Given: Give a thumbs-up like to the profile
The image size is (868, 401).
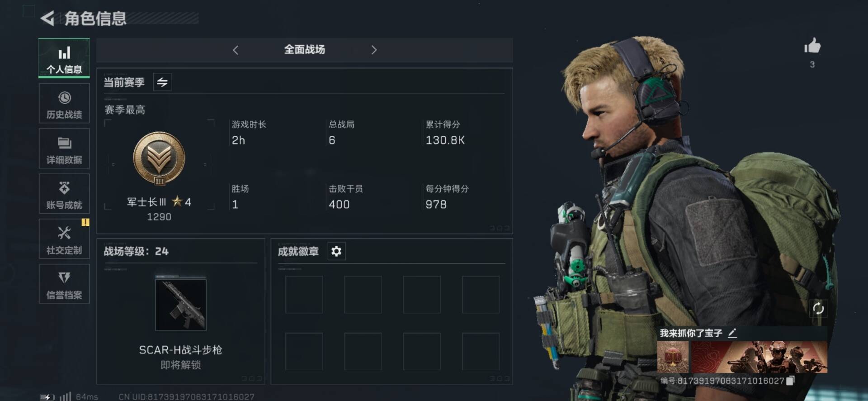Looking at the screenshot, I should point(812,46).
